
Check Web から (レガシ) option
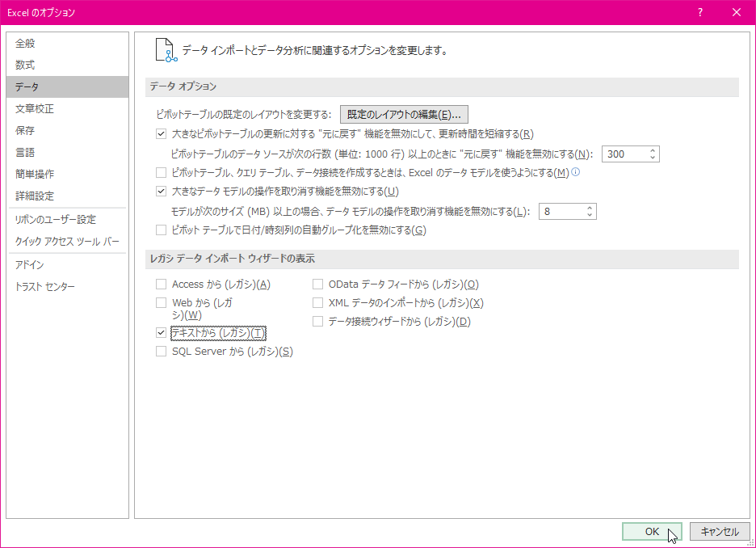click(161, 302)
